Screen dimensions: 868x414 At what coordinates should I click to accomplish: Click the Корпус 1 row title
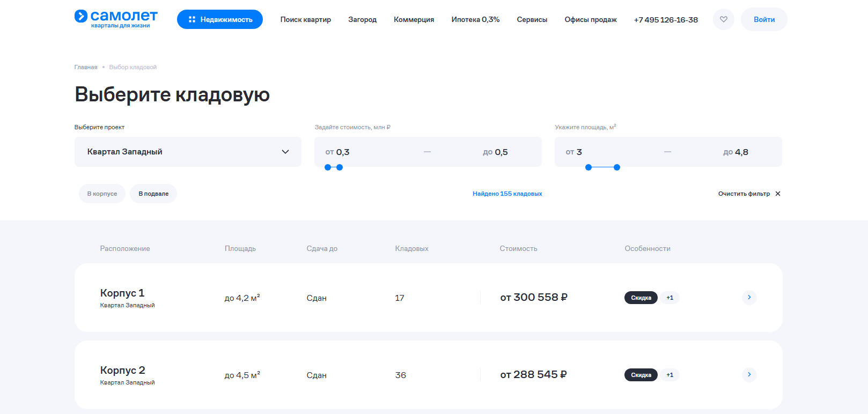tap(122, 293)
